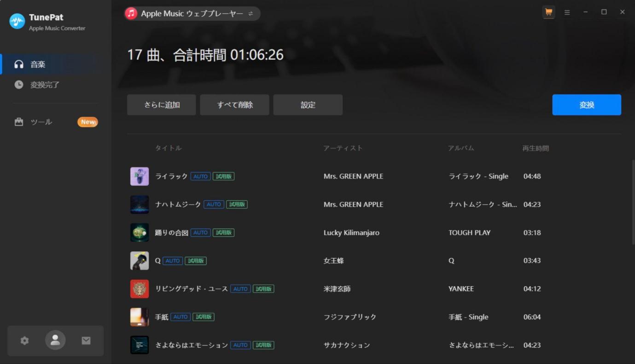Click the 手紙 album thumbnail
Image resolution: width=635 pixels, height=364 pixels.
click(140, 317)
